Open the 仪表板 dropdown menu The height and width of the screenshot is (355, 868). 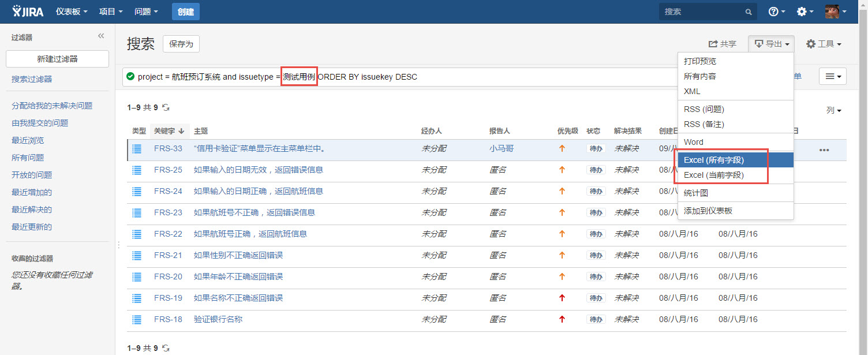coord(72,12)
